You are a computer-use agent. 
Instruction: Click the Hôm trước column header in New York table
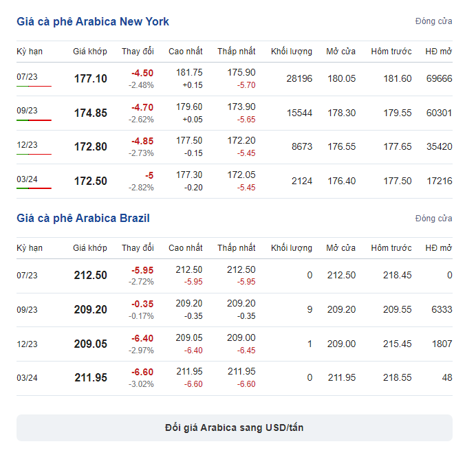(391, 52)
